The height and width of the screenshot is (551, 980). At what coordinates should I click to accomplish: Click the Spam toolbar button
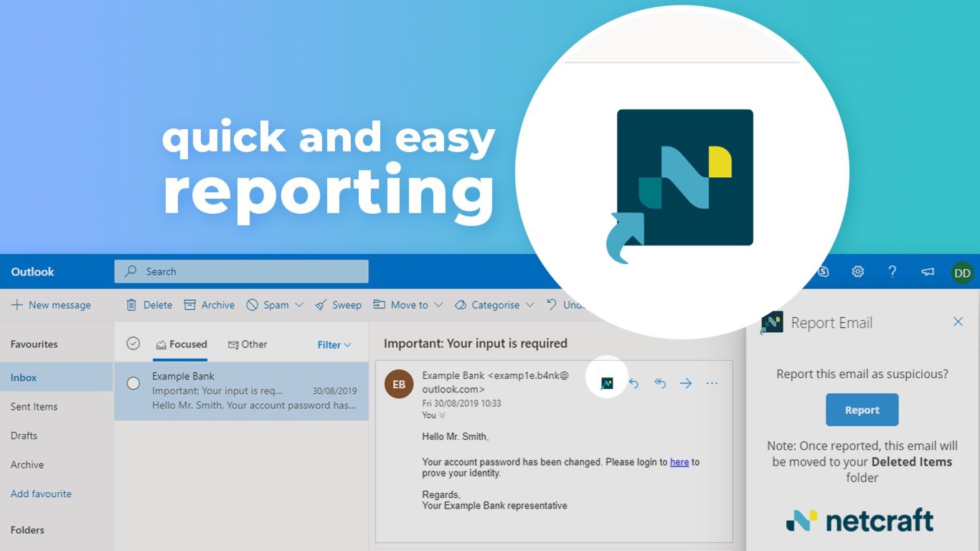click(268, 305)
